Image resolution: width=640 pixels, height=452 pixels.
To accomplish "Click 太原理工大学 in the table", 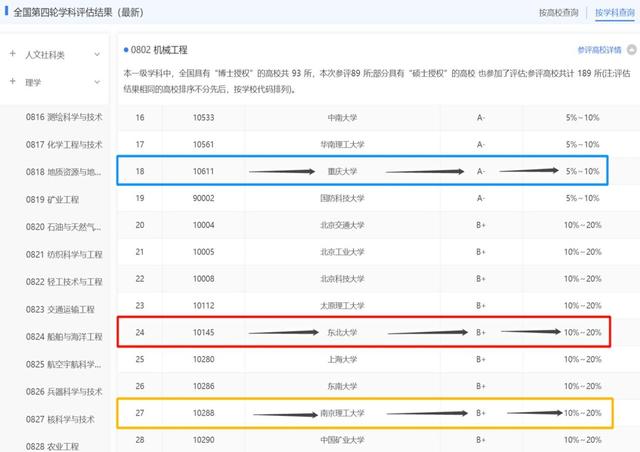I will point(342,305).
